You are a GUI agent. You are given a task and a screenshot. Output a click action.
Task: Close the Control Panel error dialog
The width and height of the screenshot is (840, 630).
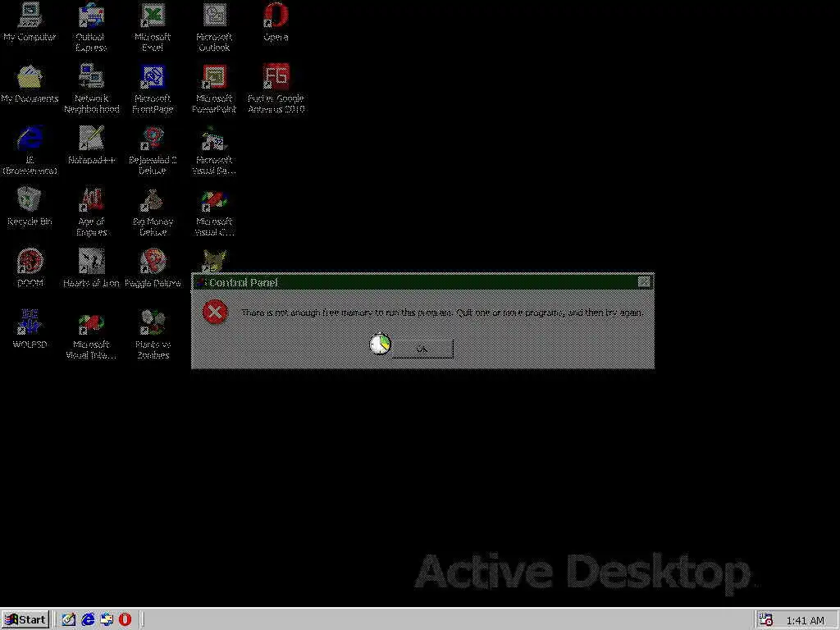(644, 282)
